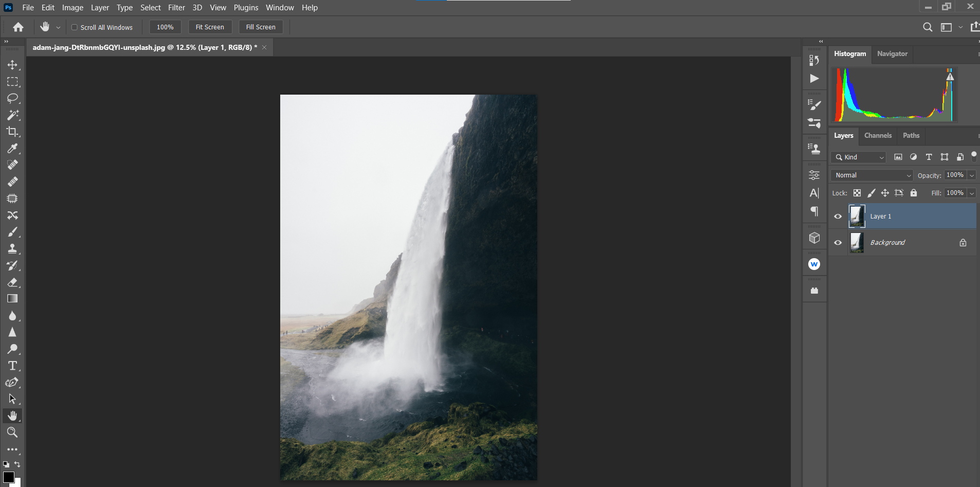Open the Select menu

[151, 8]
